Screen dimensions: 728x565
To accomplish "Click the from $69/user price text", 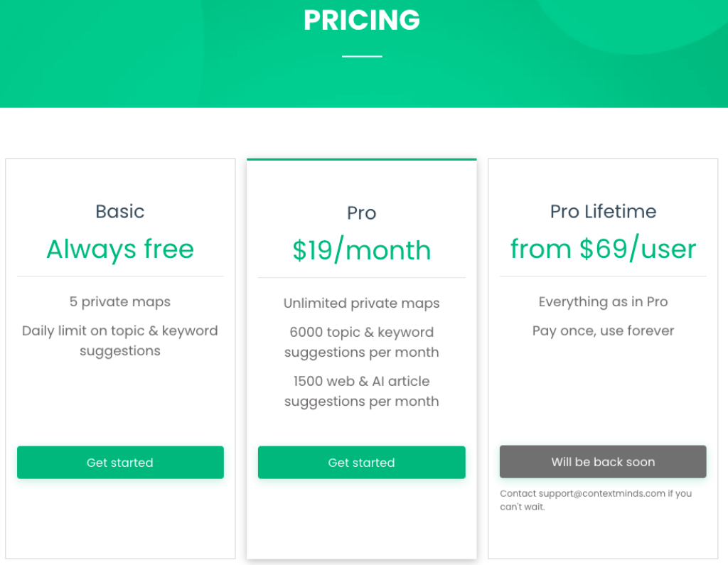I will 603,248.
